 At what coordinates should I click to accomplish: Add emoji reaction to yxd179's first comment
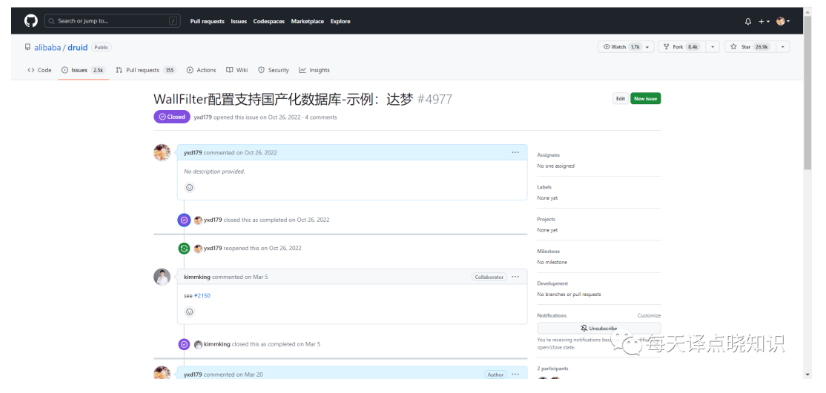coord(190,188)
